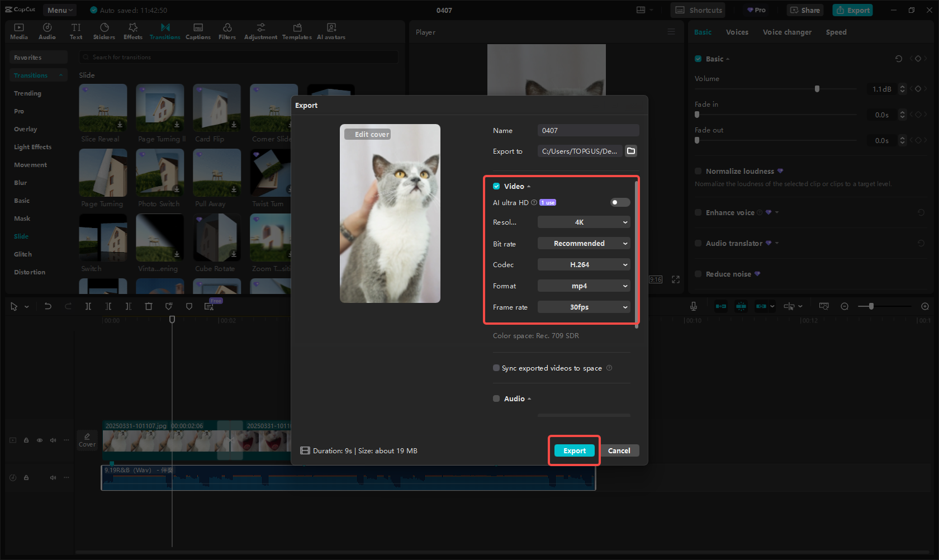
Task: Cancel the export dialog
Action: tap(619, 451)
